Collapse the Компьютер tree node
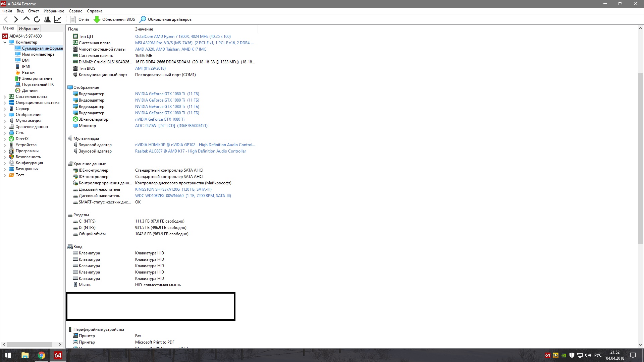The image size is (644, 362). pyautogui.click(x=5, y=42)
